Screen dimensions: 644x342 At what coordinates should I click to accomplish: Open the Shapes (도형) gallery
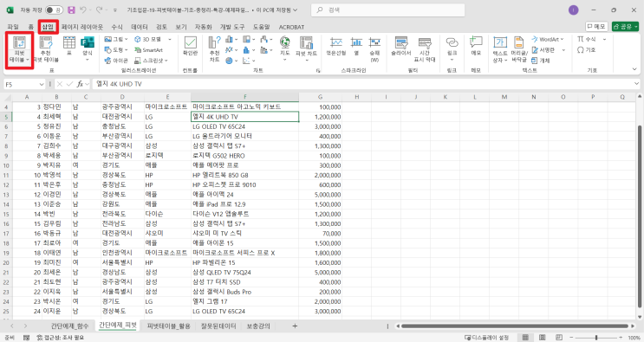pos(116,50)
